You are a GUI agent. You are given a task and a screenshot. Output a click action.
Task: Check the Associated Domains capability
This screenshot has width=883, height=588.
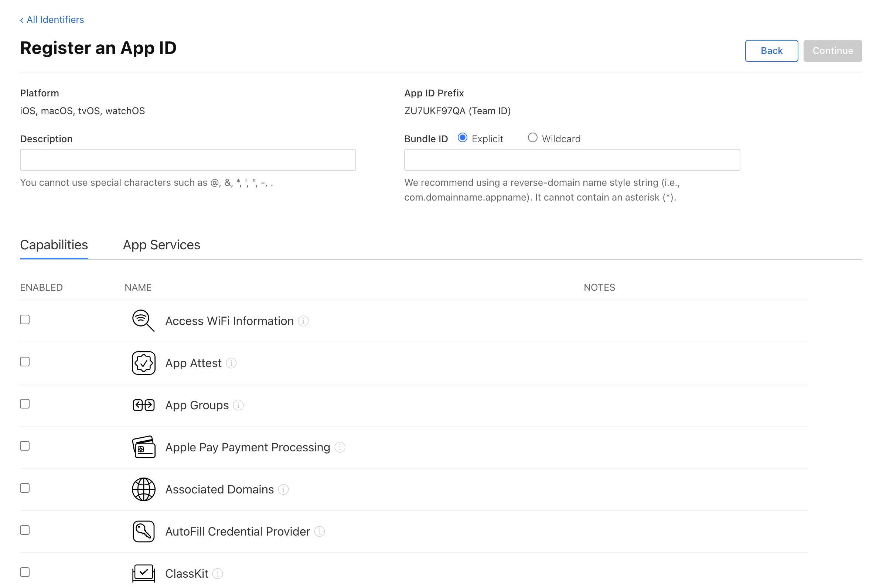point(25,488)
